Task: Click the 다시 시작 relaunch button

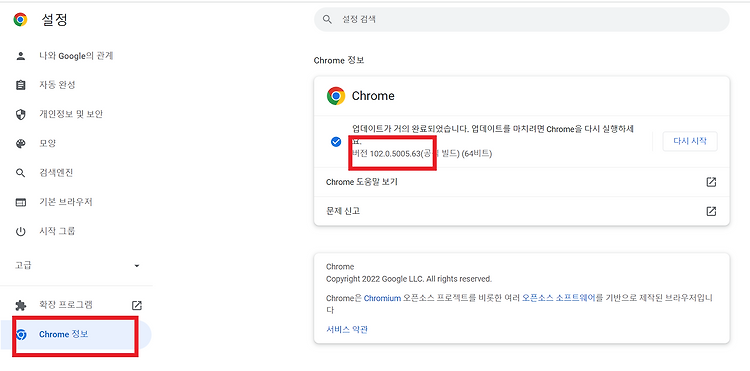Action: (690, 141)
